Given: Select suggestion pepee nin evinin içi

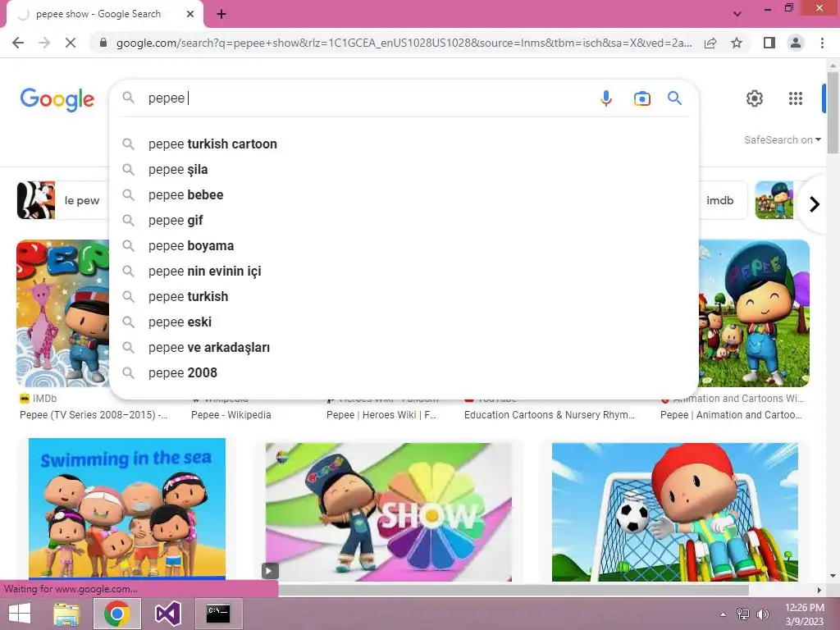Looking at the screenshot, I should 404,271.
